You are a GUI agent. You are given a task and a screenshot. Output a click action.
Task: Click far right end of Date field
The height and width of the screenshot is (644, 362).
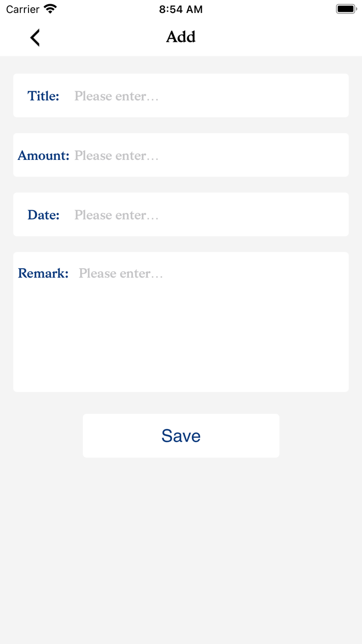[336, 215]
